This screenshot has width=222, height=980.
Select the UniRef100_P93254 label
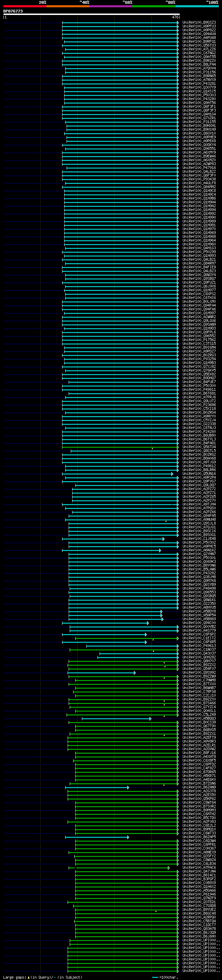click(199, 359)
